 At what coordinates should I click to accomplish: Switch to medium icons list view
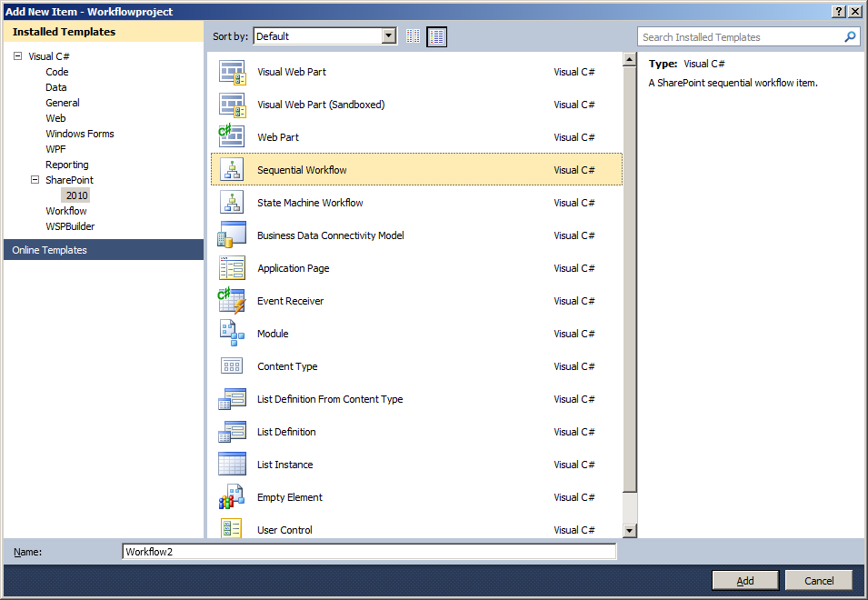coord(437,37)
